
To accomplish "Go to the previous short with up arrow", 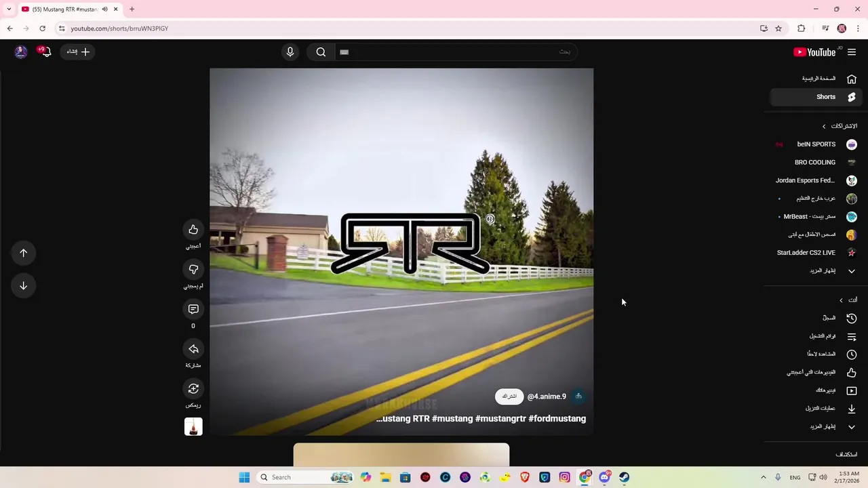I will 23,253.
